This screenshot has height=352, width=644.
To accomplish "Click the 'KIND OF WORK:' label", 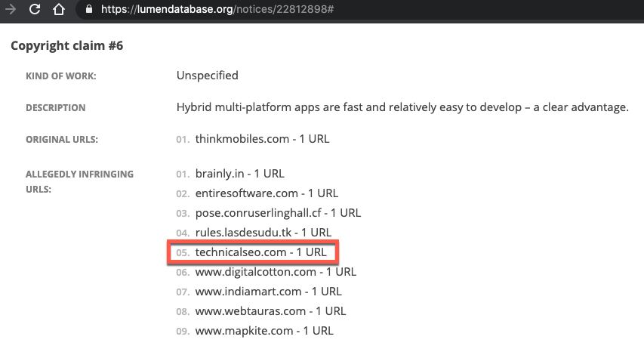I will pyautogui.click(x=61, y=76).
